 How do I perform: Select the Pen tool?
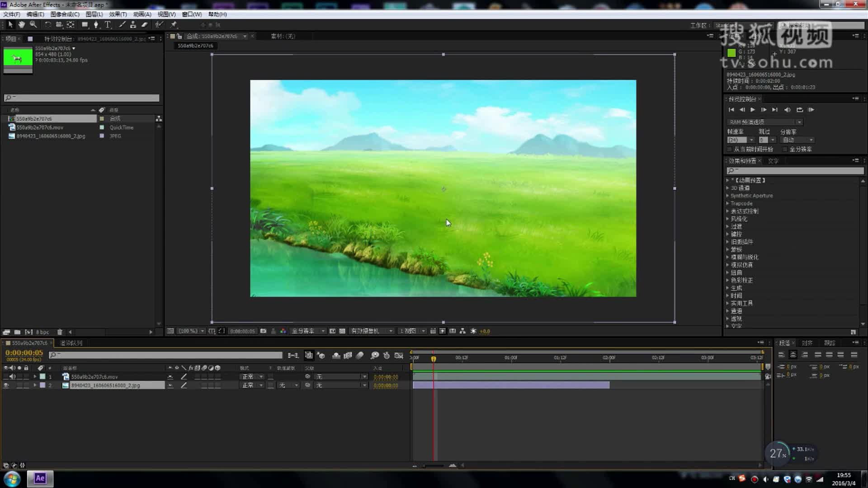pos(96,24)
